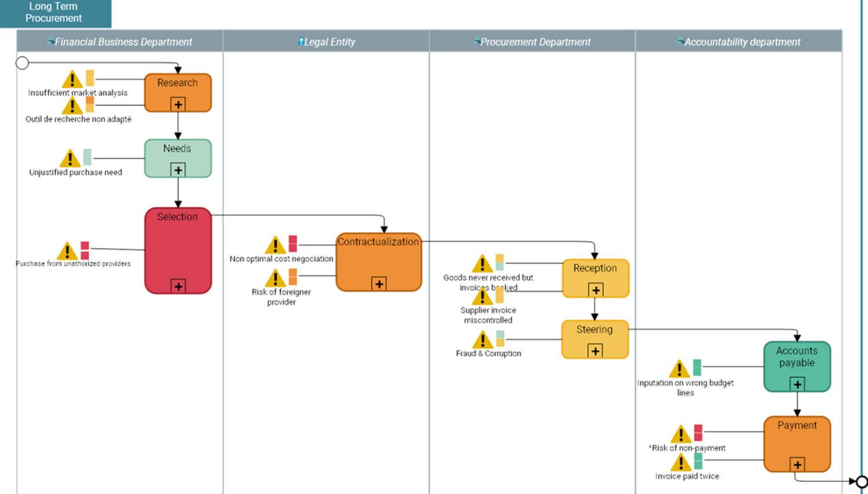Viewport: 868px width, 494px height.
Task: Expand the Payment subprocess plus marker
Action: pos(797,464)
